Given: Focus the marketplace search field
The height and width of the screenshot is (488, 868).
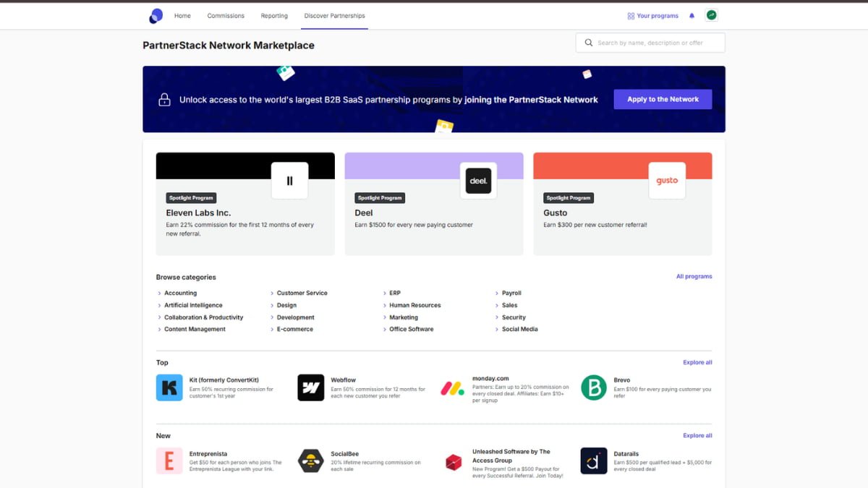Looking at the screenshot, I should coord(650,43).
